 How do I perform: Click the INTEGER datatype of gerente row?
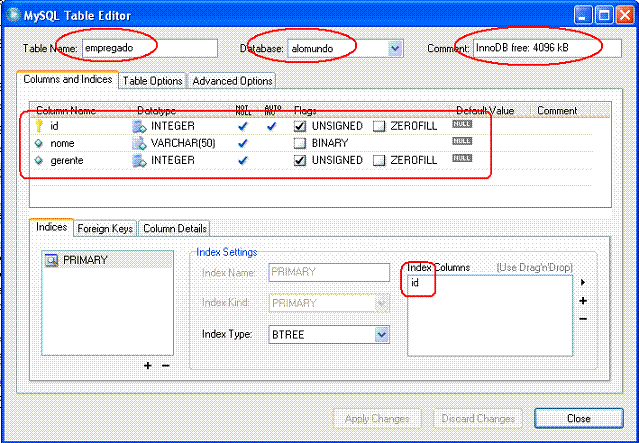(173, 161)
